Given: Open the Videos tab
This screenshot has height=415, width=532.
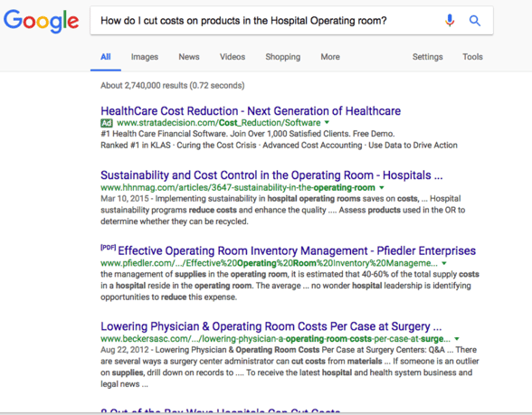Looking at the screenshot, I should click(233, 57).
